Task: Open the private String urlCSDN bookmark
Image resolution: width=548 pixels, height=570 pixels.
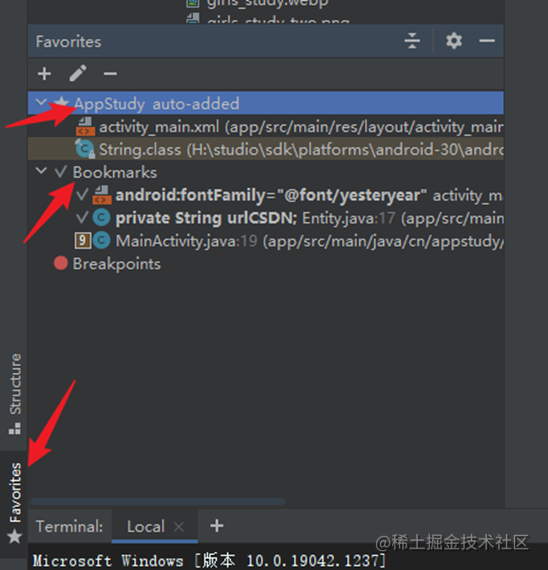Action: [x=266, y=218]
